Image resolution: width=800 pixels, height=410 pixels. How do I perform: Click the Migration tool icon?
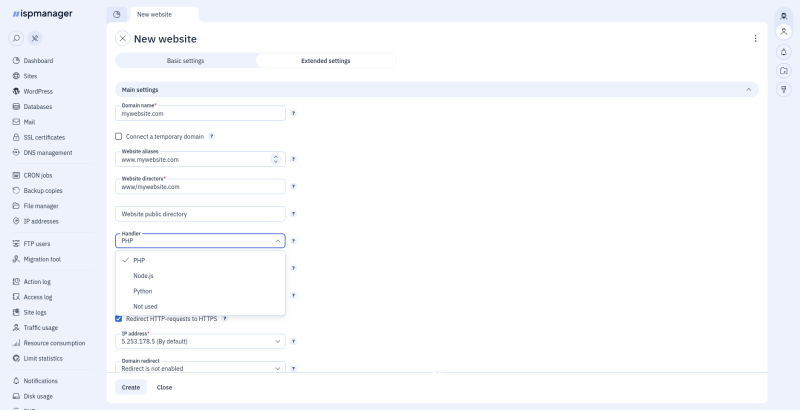point(16,259)
